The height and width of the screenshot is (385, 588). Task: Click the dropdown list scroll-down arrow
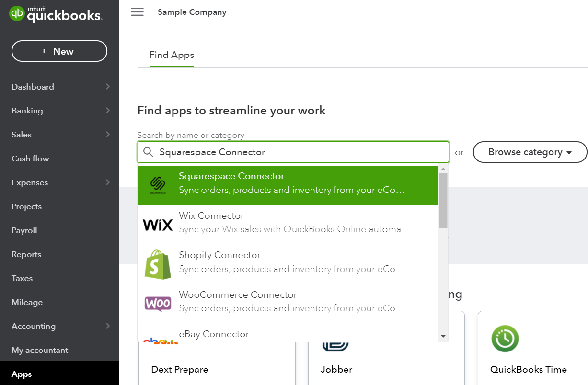coord(443,337)
